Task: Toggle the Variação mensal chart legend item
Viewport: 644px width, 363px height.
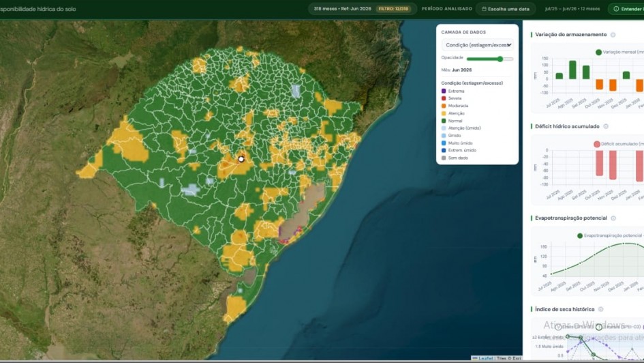Action: [x=619, y=53]
